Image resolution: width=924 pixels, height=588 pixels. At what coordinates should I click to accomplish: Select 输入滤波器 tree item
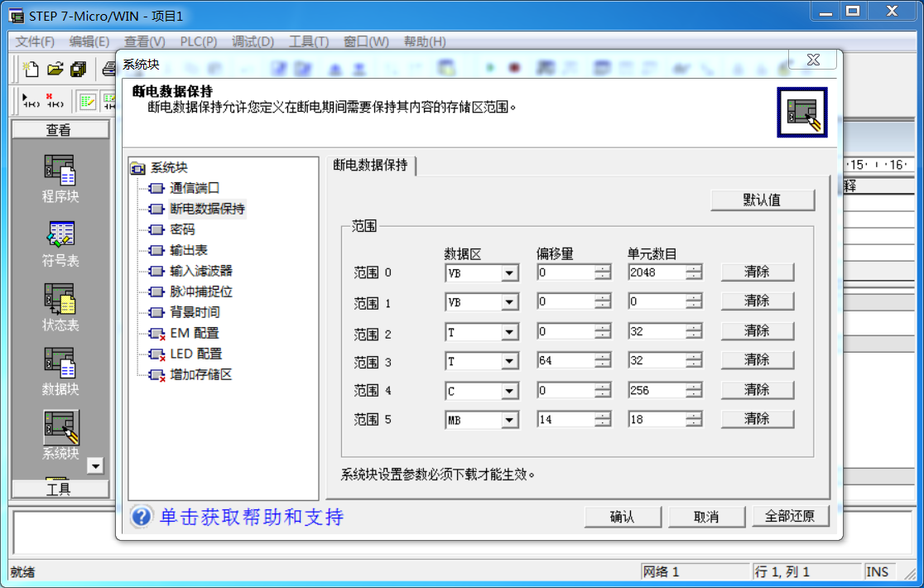coord(201,271)
